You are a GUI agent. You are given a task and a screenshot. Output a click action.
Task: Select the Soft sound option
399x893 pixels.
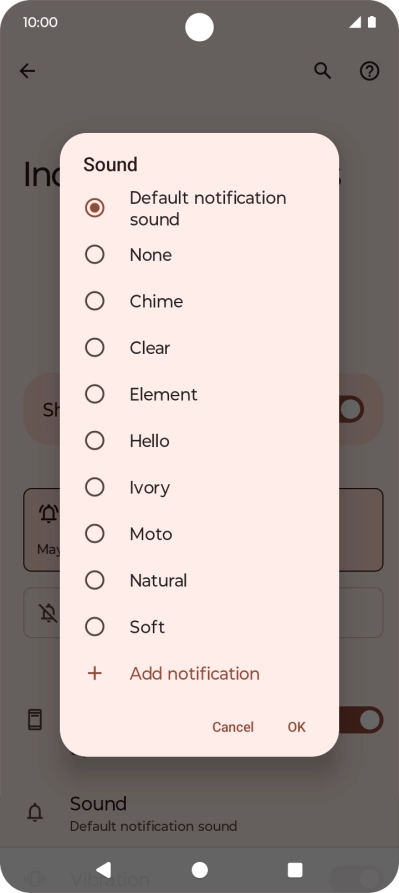coord(199,627)
